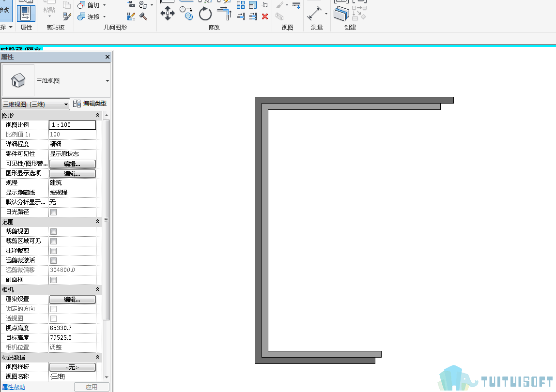Select the Move tool icon
Viewport: 556px width, 392px height.
(168, 14)
